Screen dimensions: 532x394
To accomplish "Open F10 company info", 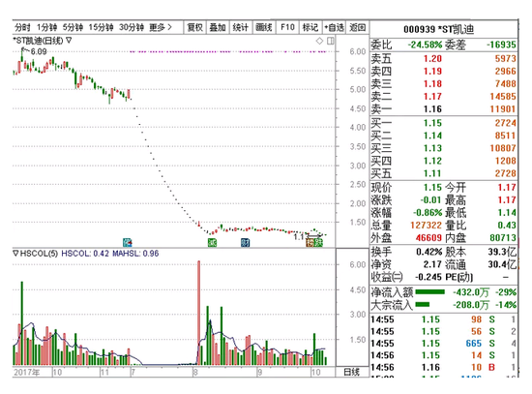I will point(287,27).
